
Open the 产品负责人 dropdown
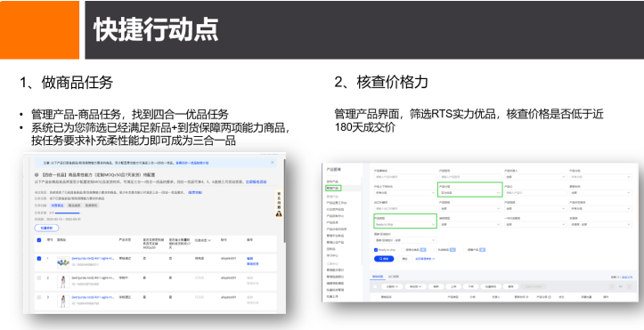point(535,177)
